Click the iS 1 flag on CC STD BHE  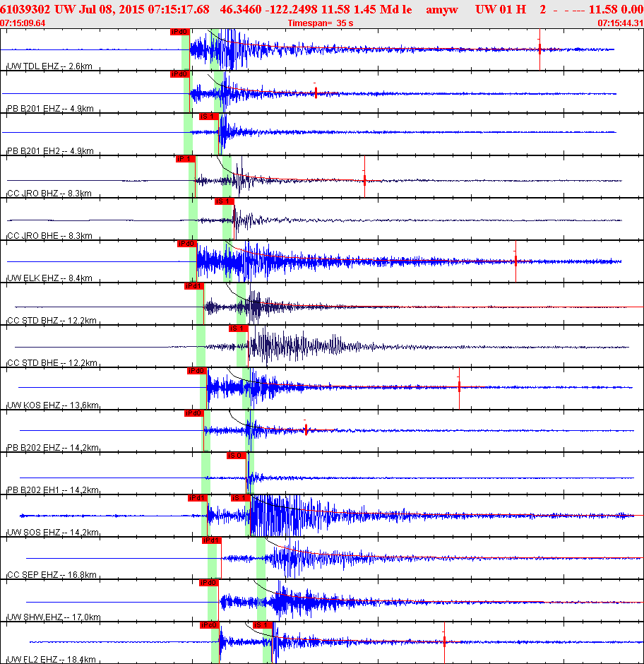pos(239,328)
